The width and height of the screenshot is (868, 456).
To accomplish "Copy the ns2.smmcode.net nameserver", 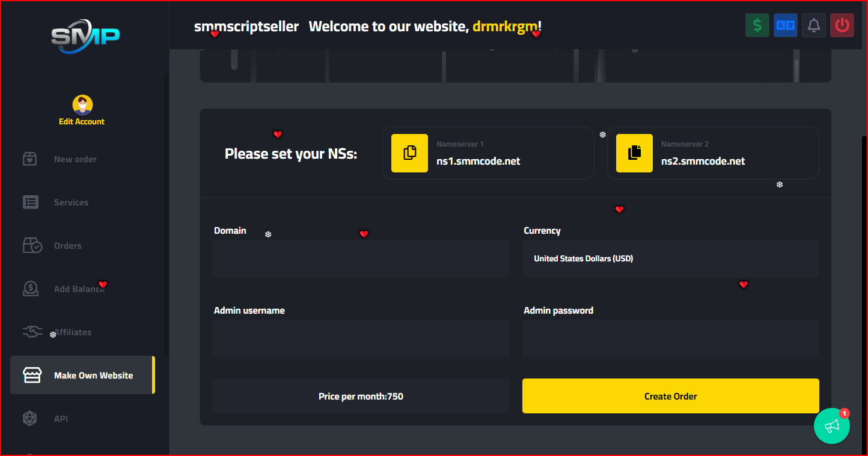I will [x=634, y=153].
